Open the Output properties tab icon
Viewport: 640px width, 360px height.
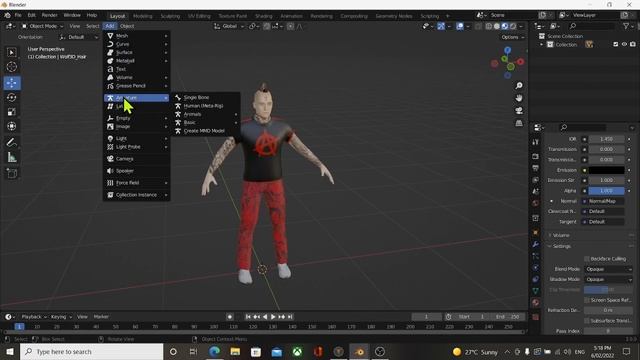pos(535,168)
